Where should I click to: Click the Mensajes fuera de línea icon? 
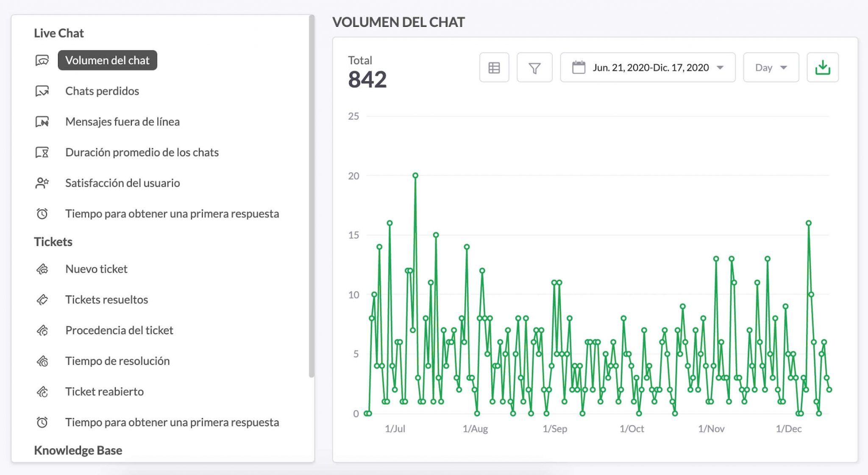coord(42,122)
